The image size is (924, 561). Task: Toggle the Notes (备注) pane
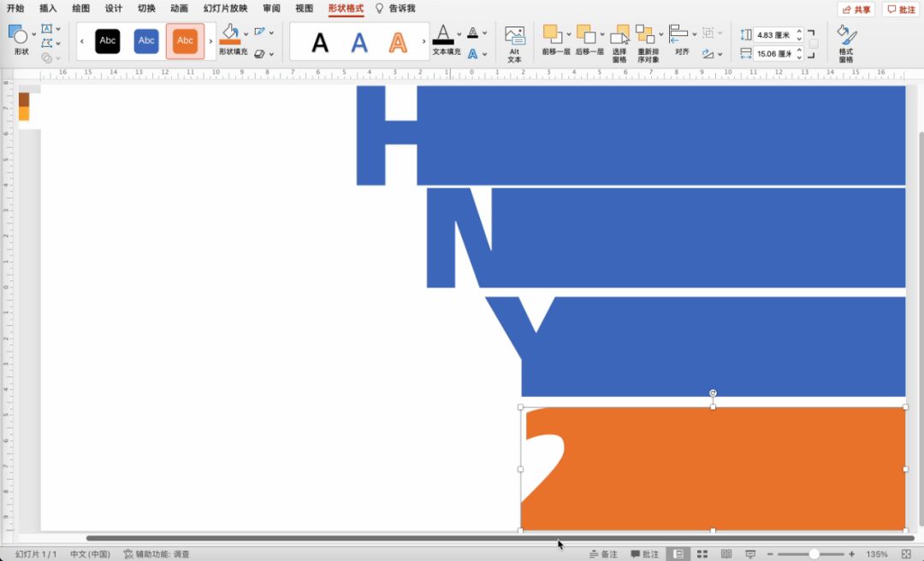coord(603,554)
